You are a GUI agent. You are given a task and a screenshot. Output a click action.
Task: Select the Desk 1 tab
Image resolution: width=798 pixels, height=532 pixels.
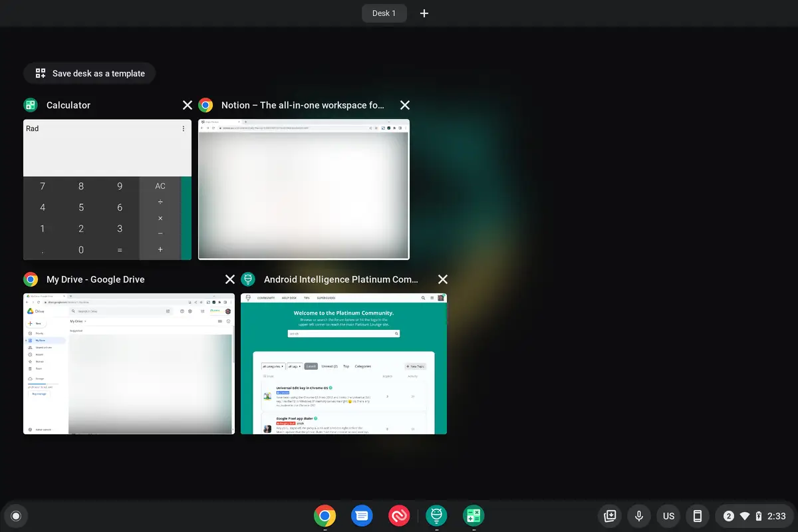tap(384, 13)
